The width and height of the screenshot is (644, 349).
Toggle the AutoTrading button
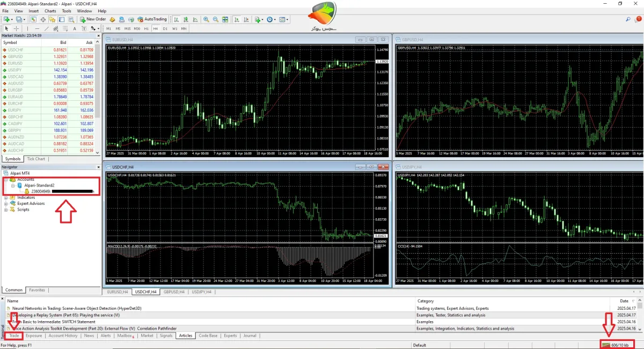pos(152,19)
